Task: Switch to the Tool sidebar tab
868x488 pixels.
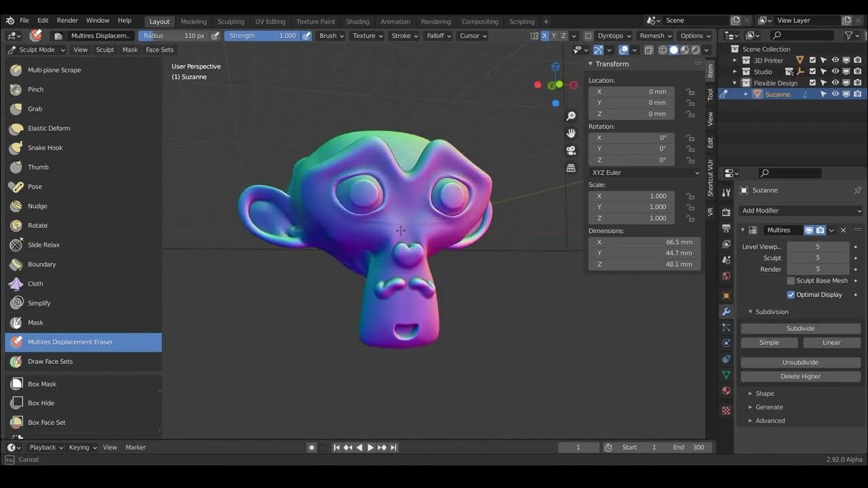Action: point(711,94)
